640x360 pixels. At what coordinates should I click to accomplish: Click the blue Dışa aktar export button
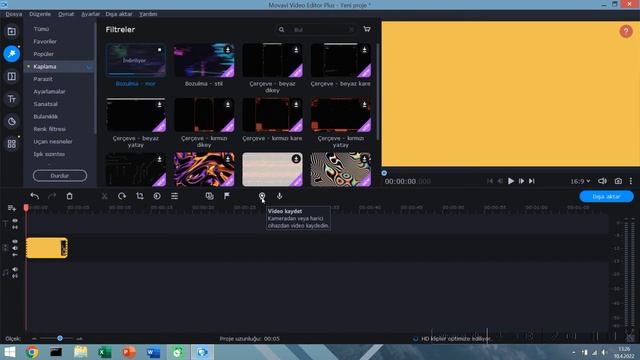(607, 197)
